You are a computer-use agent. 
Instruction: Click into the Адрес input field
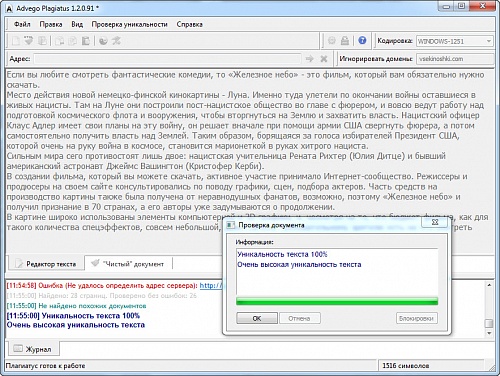[x=167, y=59]
